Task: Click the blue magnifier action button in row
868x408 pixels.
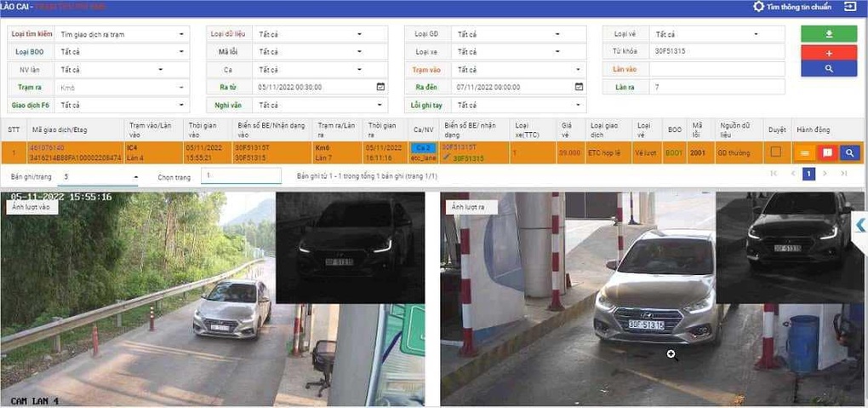Action: click(850, 152)
